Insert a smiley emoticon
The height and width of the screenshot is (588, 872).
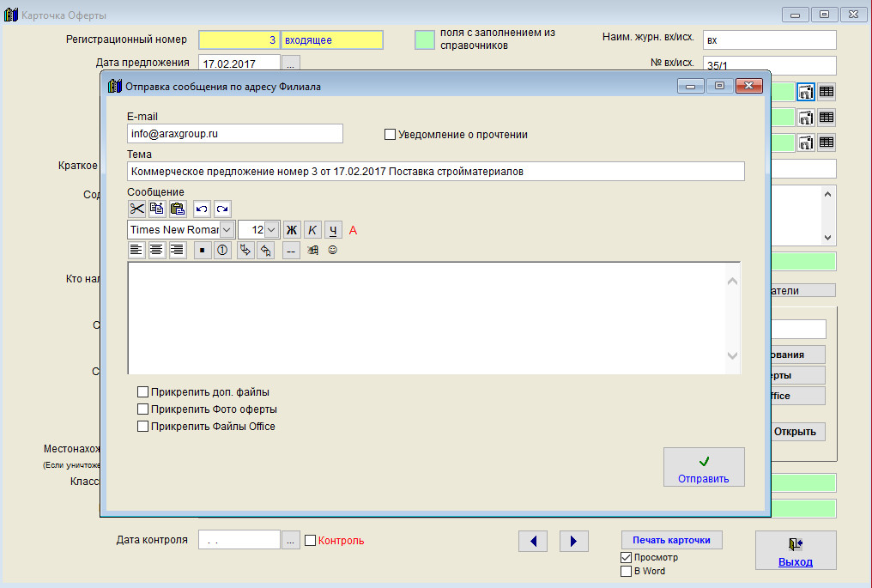click(x=332, y=251)
